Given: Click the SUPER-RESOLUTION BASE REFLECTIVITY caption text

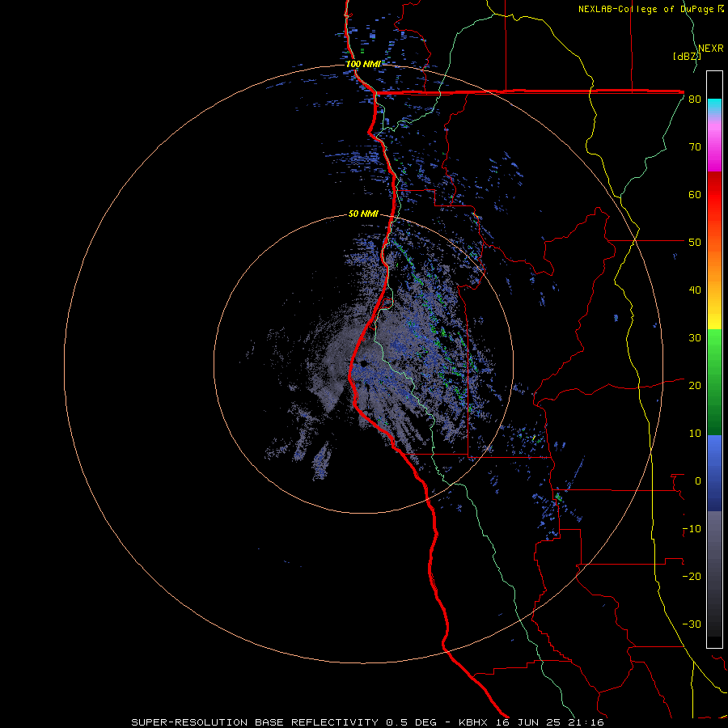Looking at the screenshot, I should click(x=255, y=722).
